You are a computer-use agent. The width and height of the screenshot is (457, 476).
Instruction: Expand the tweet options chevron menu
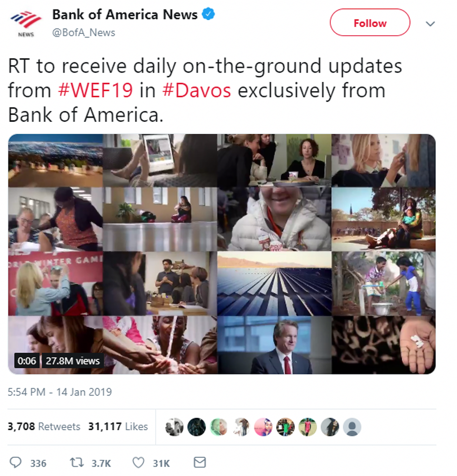point(430,24)
